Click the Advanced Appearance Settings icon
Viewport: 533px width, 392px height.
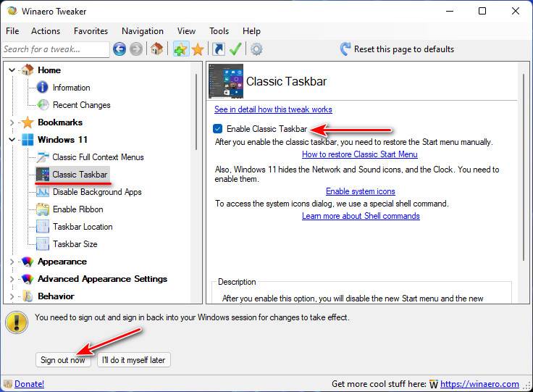(x=28, y=279)
